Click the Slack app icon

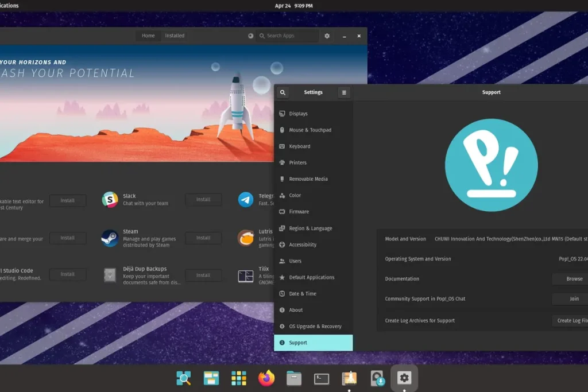click(x=110, y=200)
